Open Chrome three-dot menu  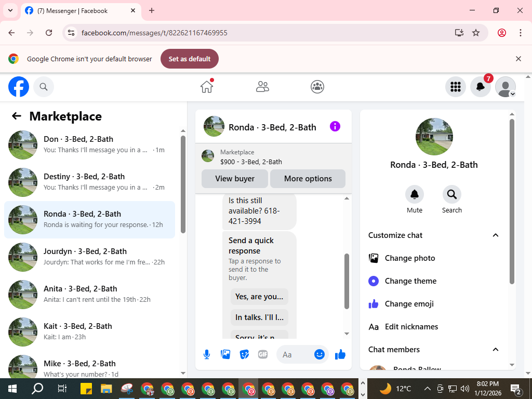pos(520,33)
